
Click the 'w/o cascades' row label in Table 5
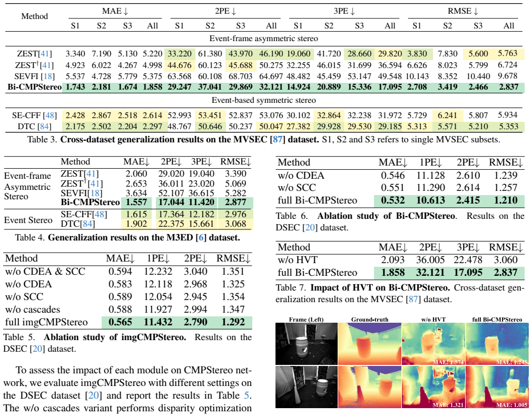(33, 310)
